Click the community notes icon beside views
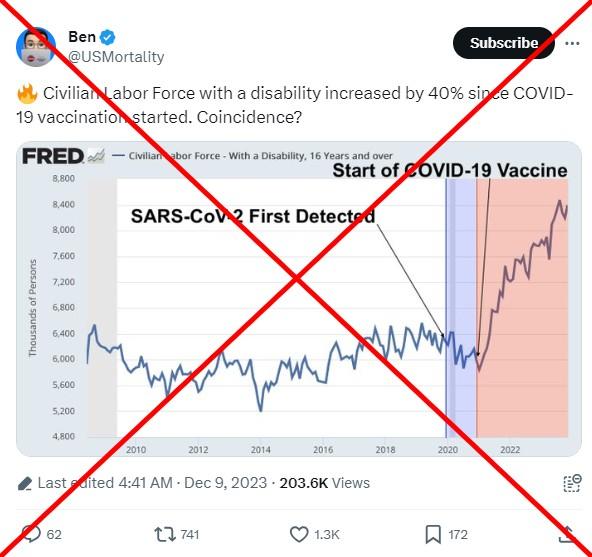This screenshot has width=592, height=557. 572,483
